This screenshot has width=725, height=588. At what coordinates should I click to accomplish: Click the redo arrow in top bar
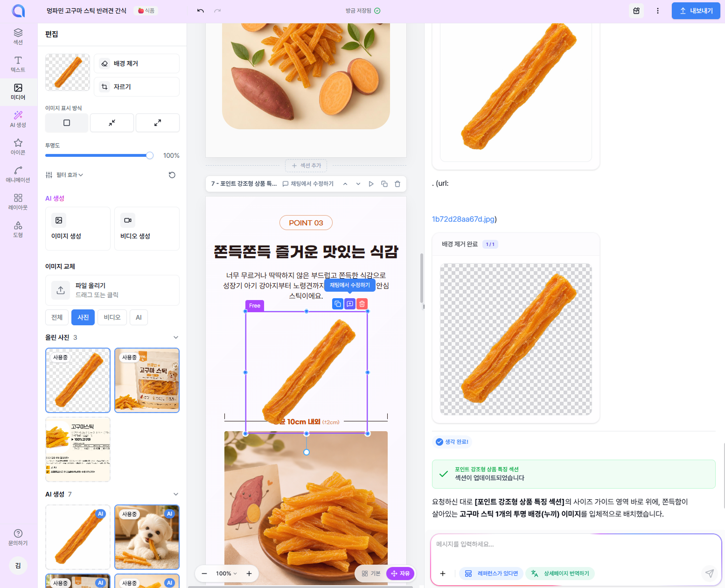(217, 11)
